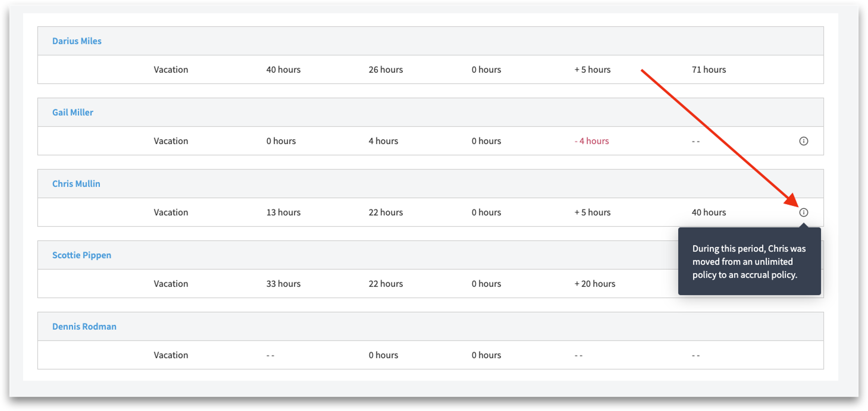Image resolution: width=868 pixels, height=411 pixels.
Task: Select Vacation label in Darius Miles' row
Action: pyautogui.click(x=171, y=69)
